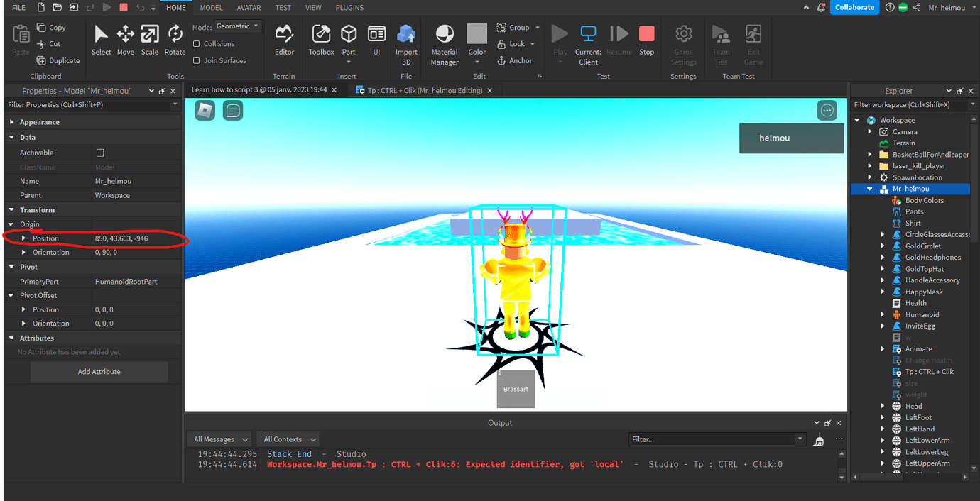This screenshot has height=501, width=980.
Task: Pick the Rotate tool
Action: pyautogui.click(x=175, y=40)
